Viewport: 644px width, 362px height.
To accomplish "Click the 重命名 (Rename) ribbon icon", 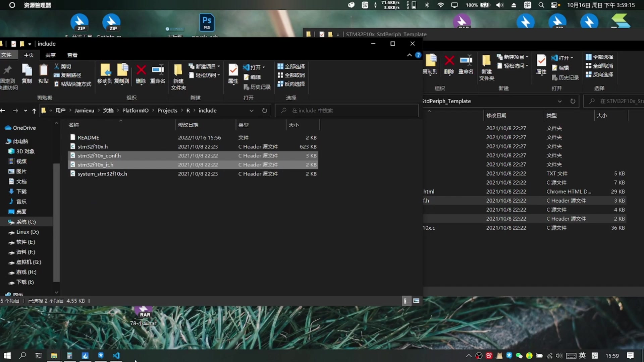I will click(158, 73).
